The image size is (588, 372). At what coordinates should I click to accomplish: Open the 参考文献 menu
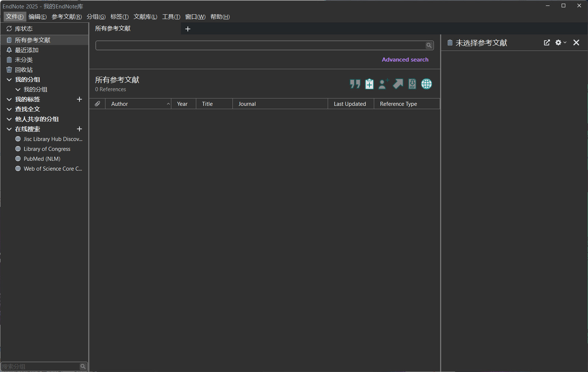[x=67, y=16]
